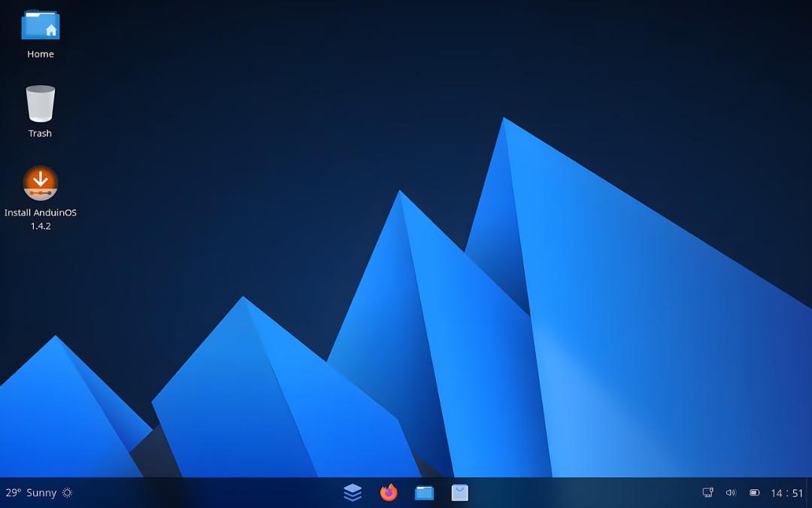Click the "Sunny" weather condition text
Viewport: 812px width, 508px height.
click(41, 492)
